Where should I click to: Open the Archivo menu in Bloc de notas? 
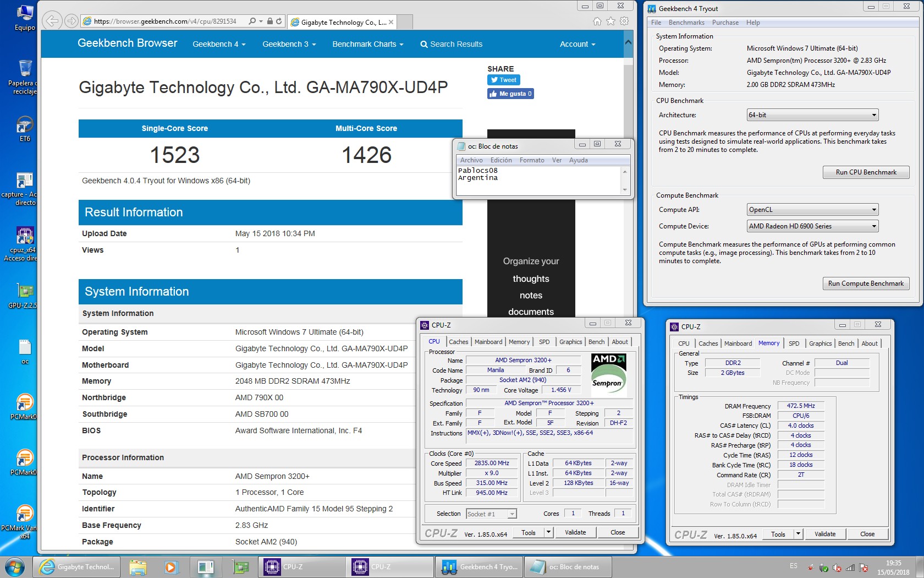tap(471, 160)
